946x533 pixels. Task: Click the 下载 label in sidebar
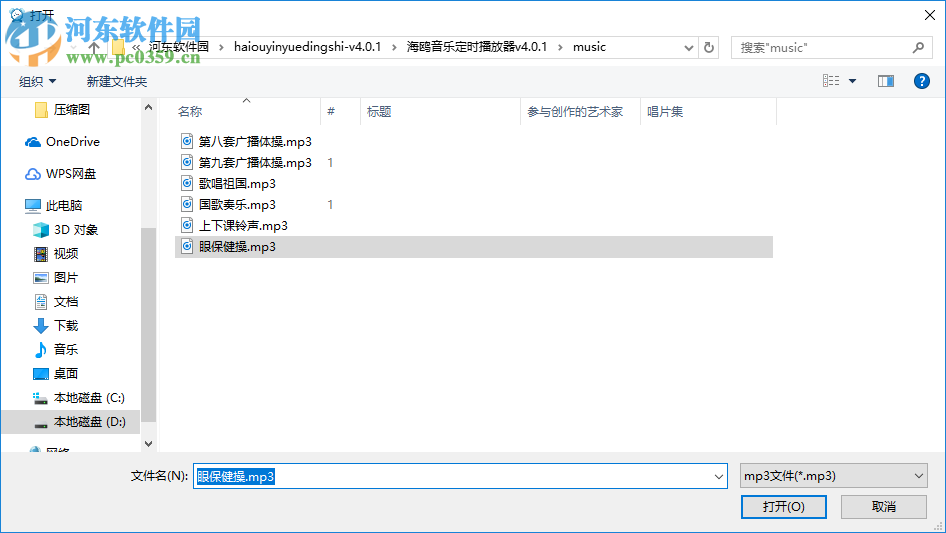tap(66, 326)
